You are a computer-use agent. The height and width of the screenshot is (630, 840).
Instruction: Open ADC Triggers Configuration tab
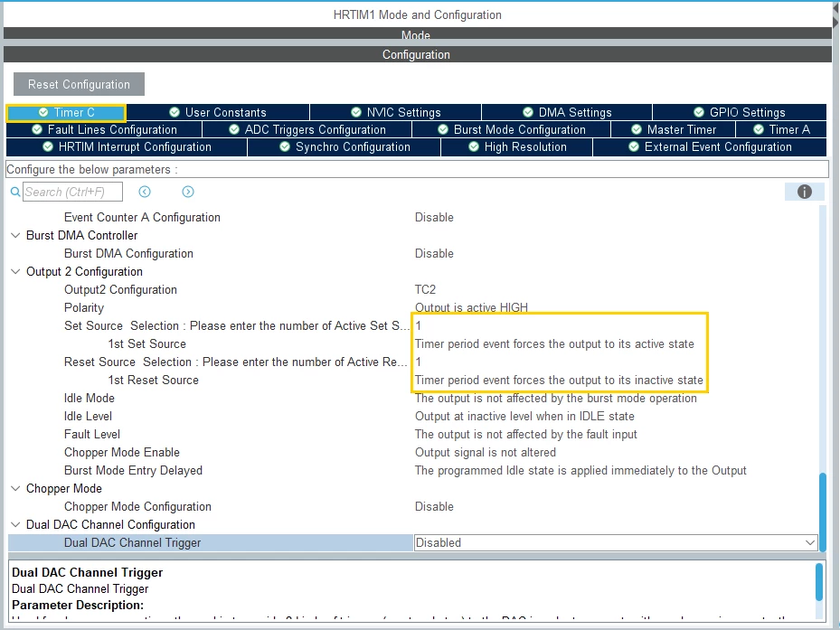[x=307, y=129]
